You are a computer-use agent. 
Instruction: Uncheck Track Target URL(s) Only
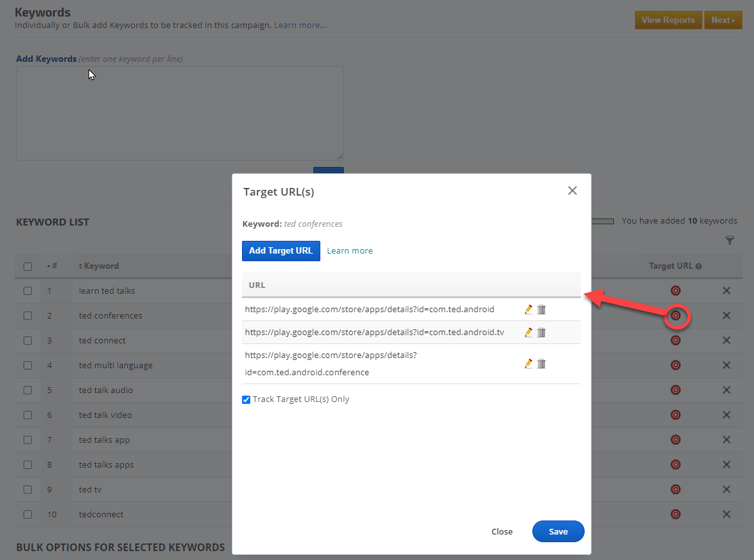[x=246, y=399]
